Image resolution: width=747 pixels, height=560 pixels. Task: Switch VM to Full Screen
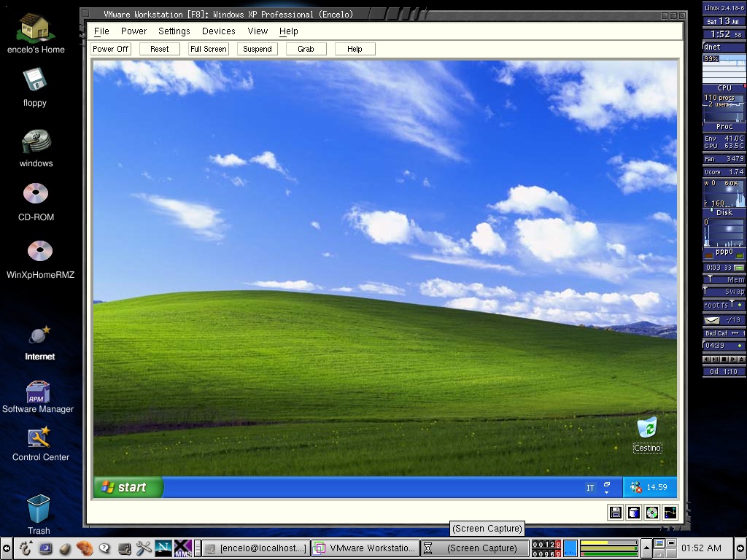208,49
